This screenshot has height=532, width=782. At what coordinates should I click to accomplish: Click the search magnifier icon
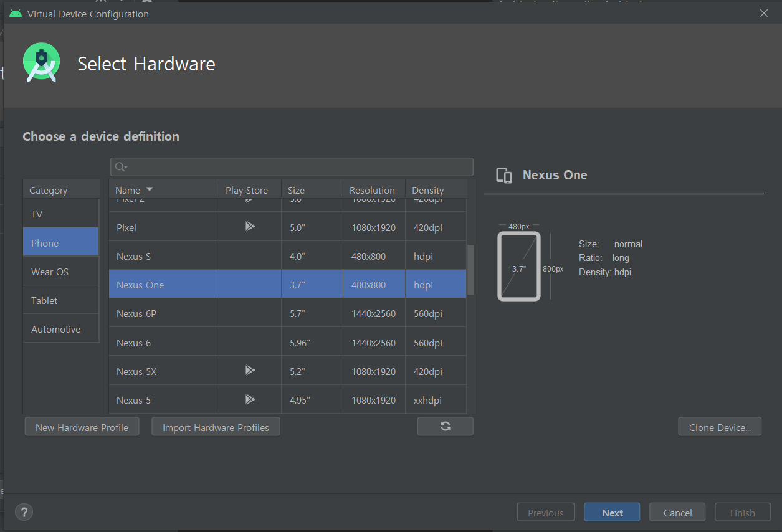point(121,167)
